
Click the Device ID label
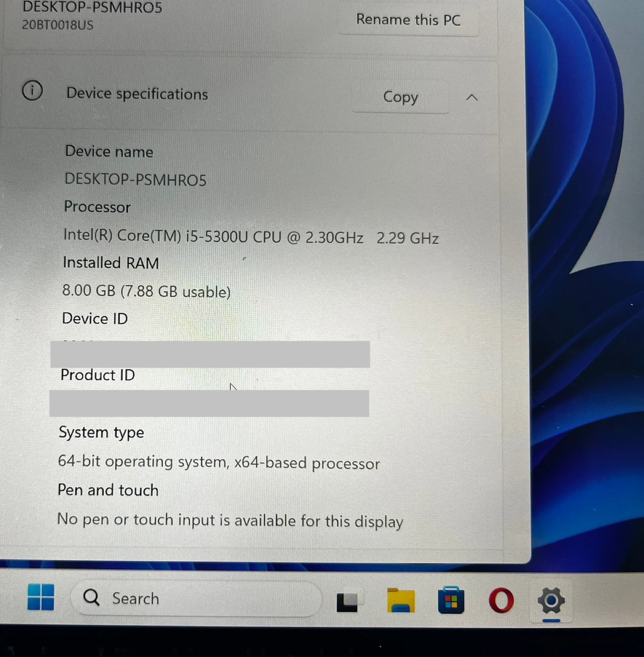[95, 318]
